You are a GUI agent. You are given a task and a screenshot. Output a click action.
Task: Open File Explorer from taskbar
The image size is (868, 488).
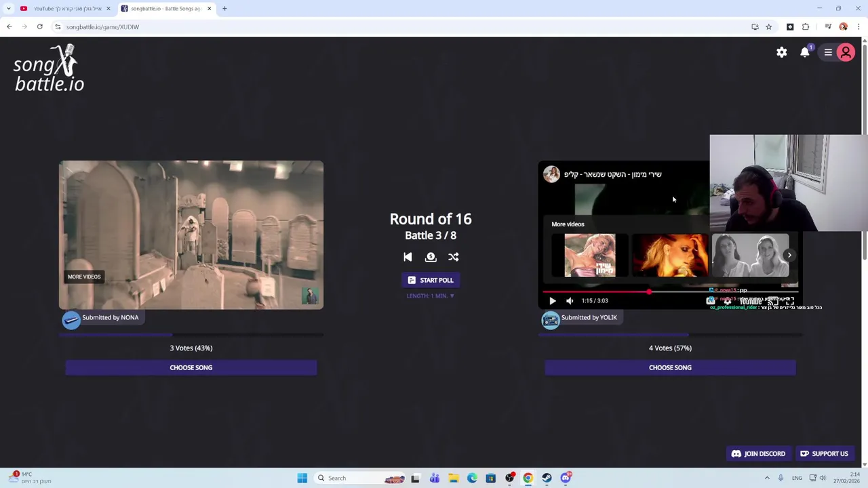click(454, 478)
